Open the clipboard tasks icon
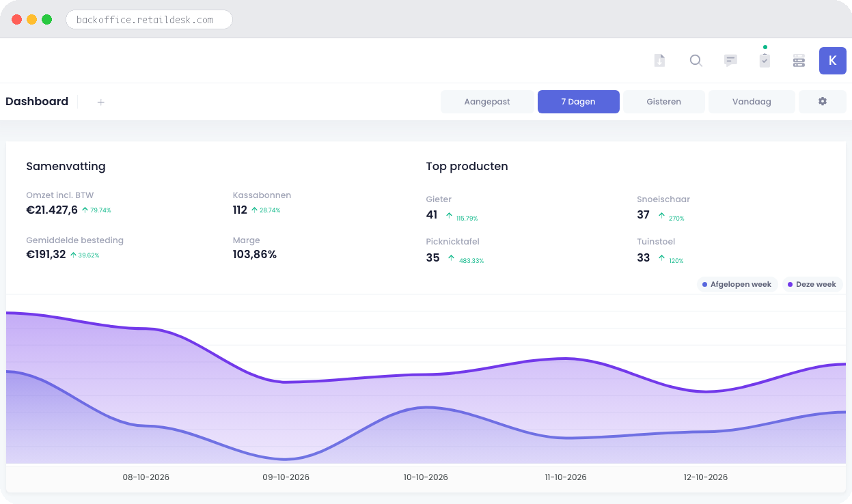Image resolution: width=852 pixels, height=504 pixels. pos(765,61)
